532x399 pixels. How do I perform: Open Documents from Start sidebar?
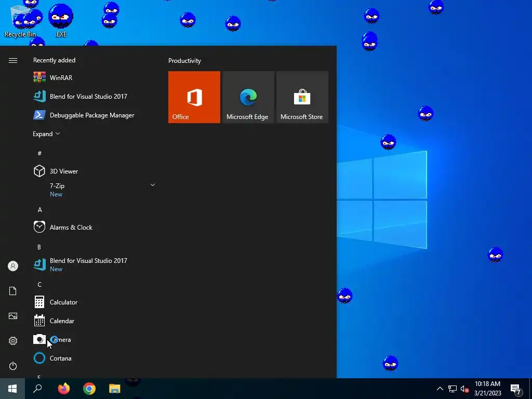point(13,291)
